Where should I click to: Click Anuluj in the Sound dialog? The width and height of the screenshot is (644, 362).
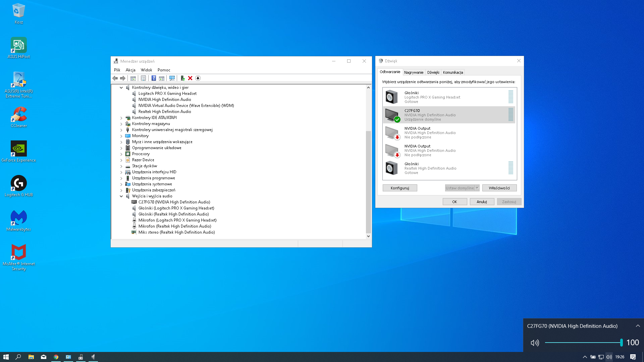(x=482, y=202)
